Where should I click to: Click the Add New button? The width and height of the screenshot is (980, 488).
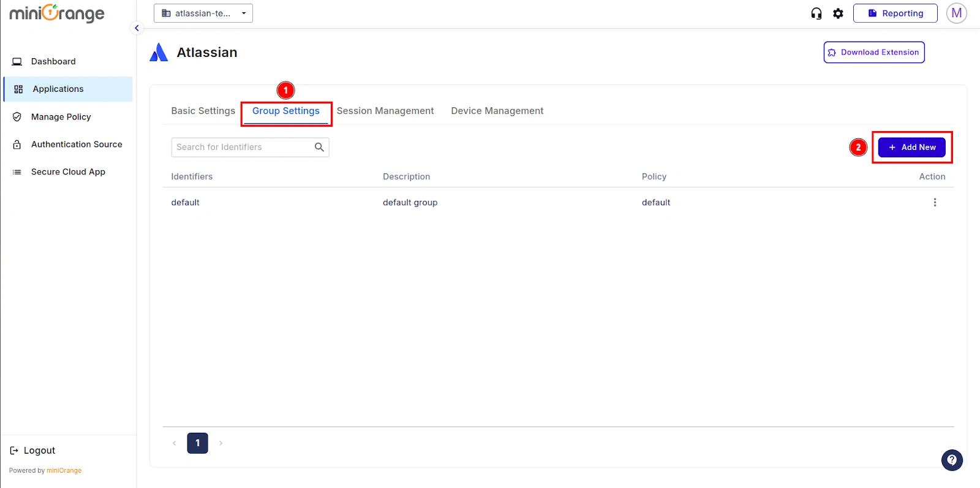tap(911, 148)
